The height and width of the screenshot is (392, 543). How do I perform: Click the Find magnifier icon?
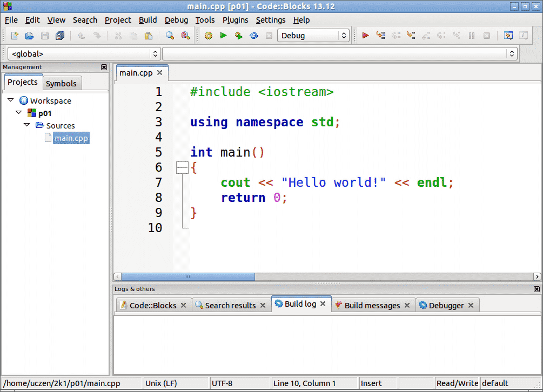click(x=170, y=36)
